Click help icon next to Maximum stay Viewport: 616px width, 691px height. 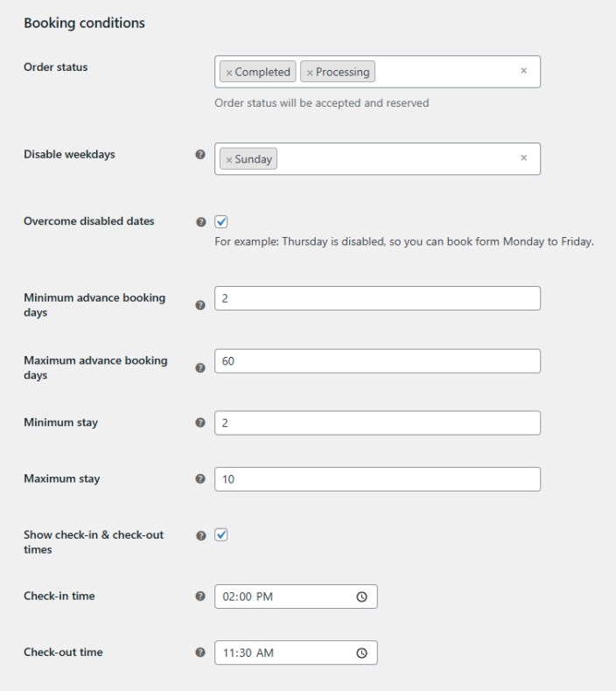[200, 479]
